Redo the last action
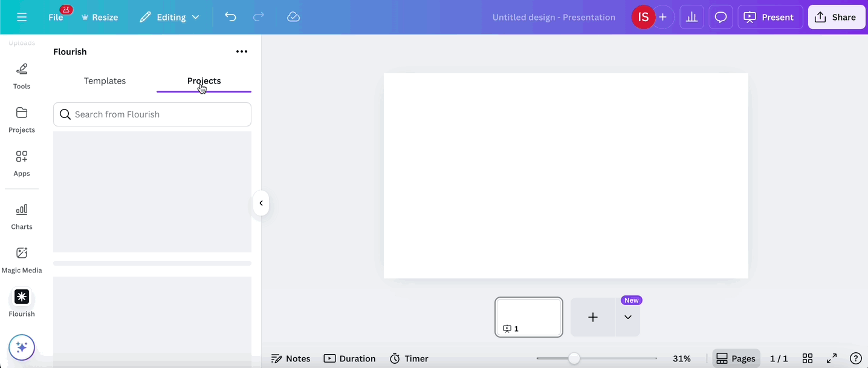 point(259,17)
